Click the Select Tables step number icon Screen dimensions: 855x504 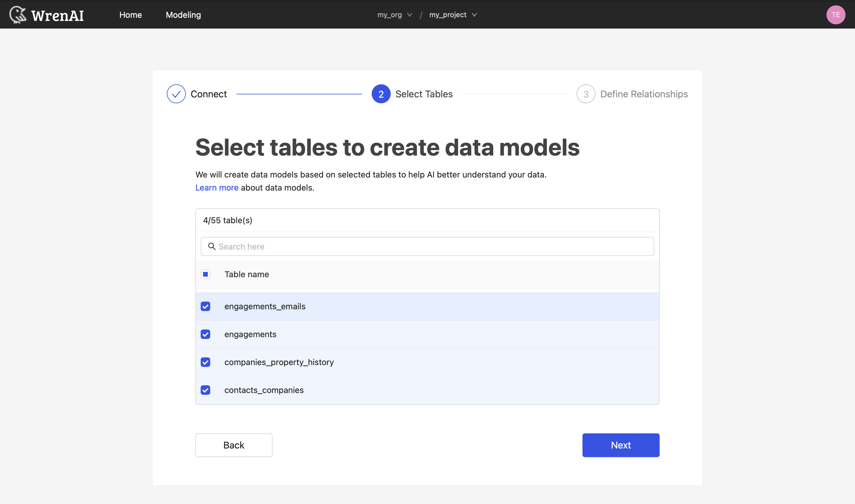click(380, 93)
